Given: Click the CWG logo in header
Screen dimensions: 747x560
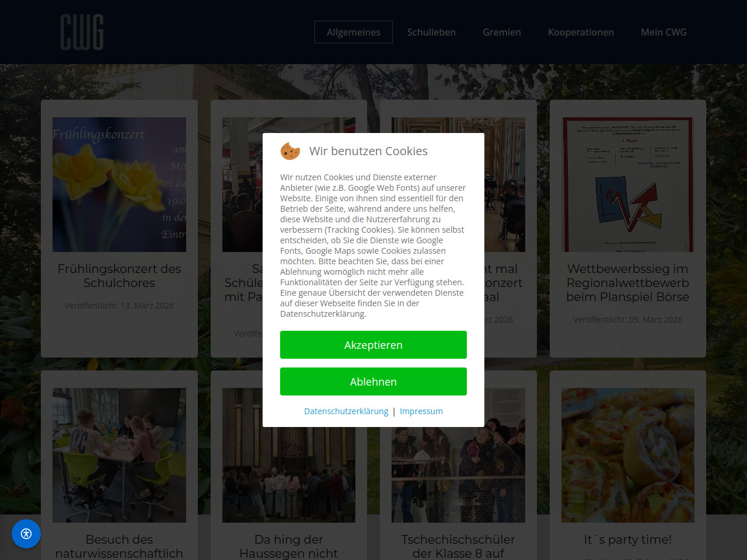Looking at the screenshot, I should [x=82, y=32].
